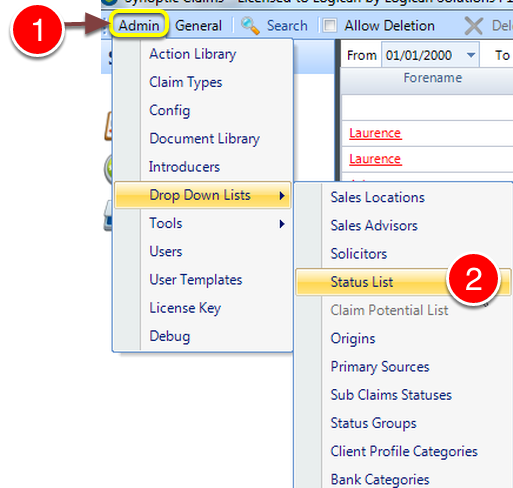The width and height of the screenshot is (513, 488).
Task: Choose Solicitors in submenu
Action: tap(403, 254)
